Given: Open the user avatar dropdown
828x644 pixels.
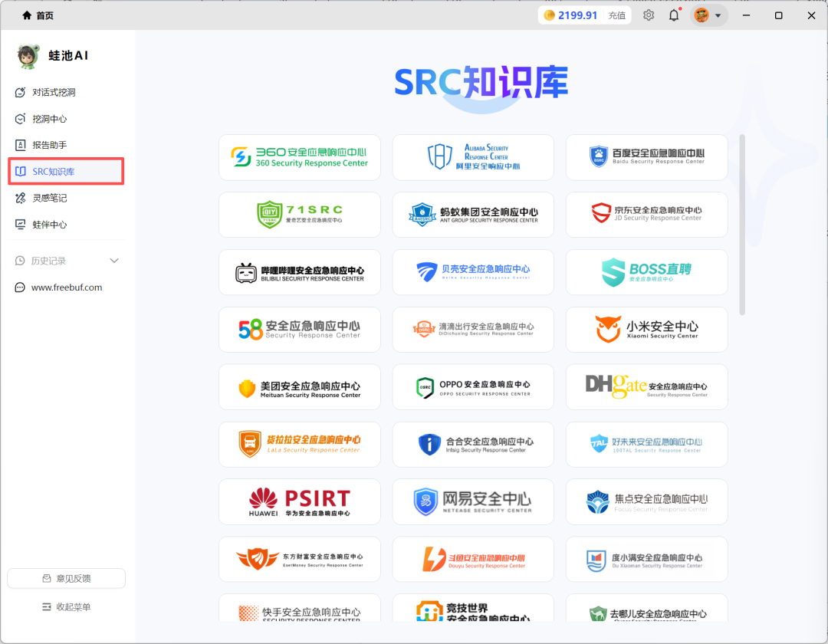Looking at the screenshot, I should 708,15.
